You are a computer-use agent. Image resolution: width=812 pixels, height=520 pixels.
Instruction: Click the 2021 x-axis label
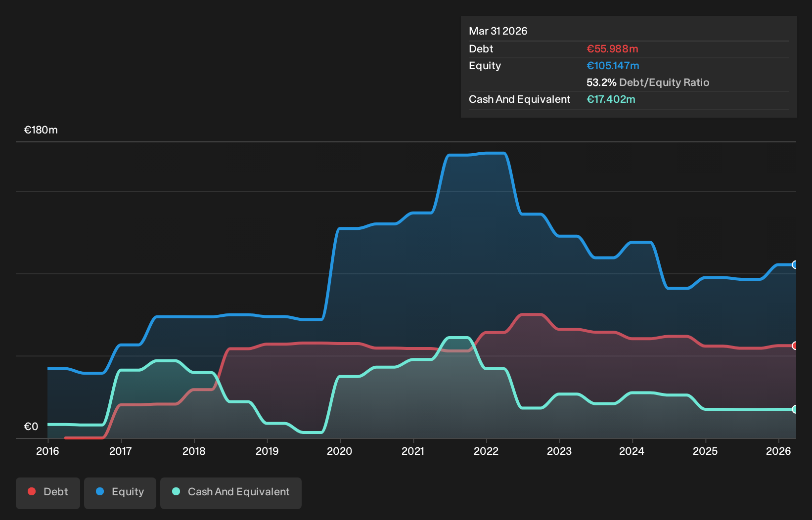413,451
